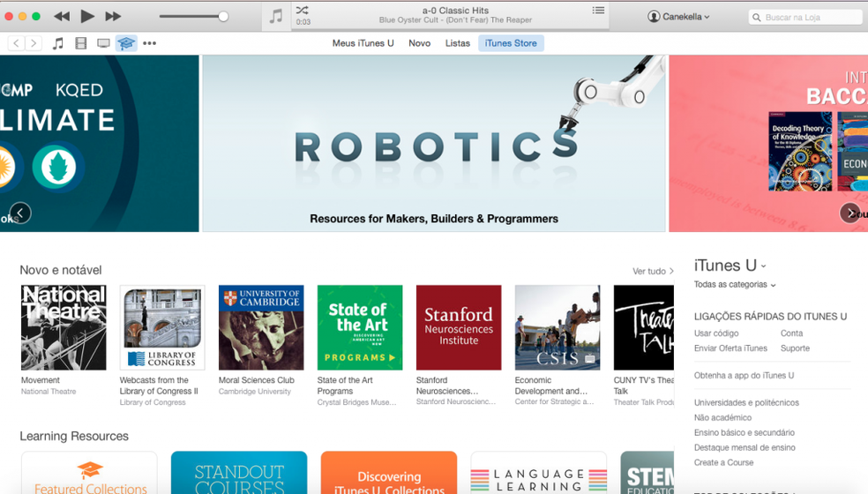The height and width of the screenshot is (494, 868).
Task: Open the Decoding Theory of Knowledge book cover
Action: (x=800, y=151)
